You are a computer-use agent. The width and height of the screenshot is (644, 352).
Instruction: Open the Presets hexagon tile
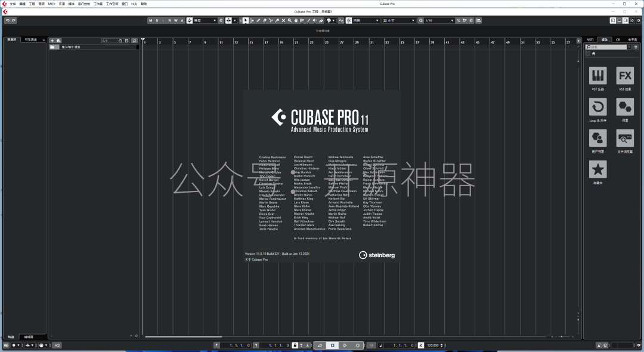pos(625,107)
